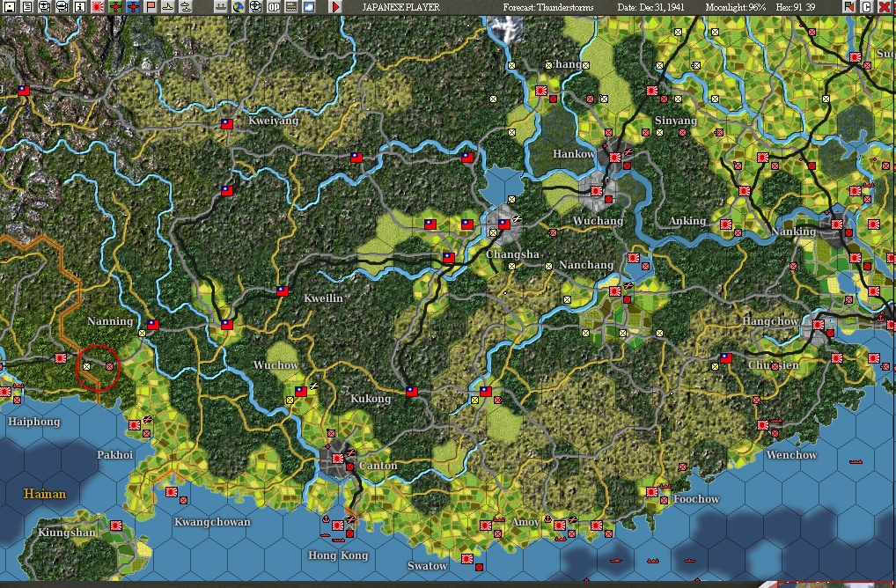Click the red X exit icon
This screenshot has height=588, width=896.
tap(884, 7)
